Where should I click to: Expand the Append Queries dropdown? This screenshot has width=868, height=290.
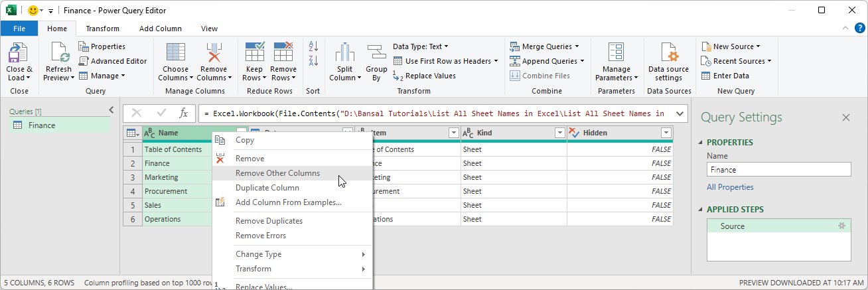click(x=547, y=61)
